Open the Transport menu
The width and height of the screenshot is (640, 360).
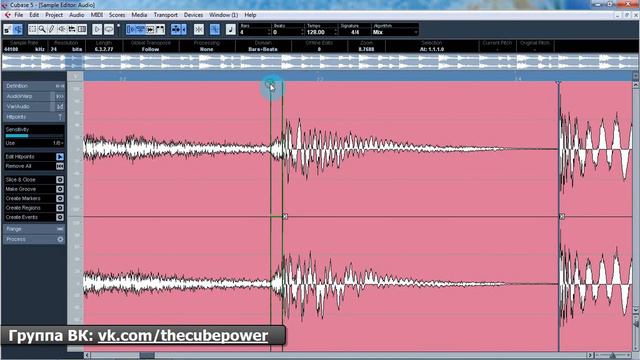165,15
